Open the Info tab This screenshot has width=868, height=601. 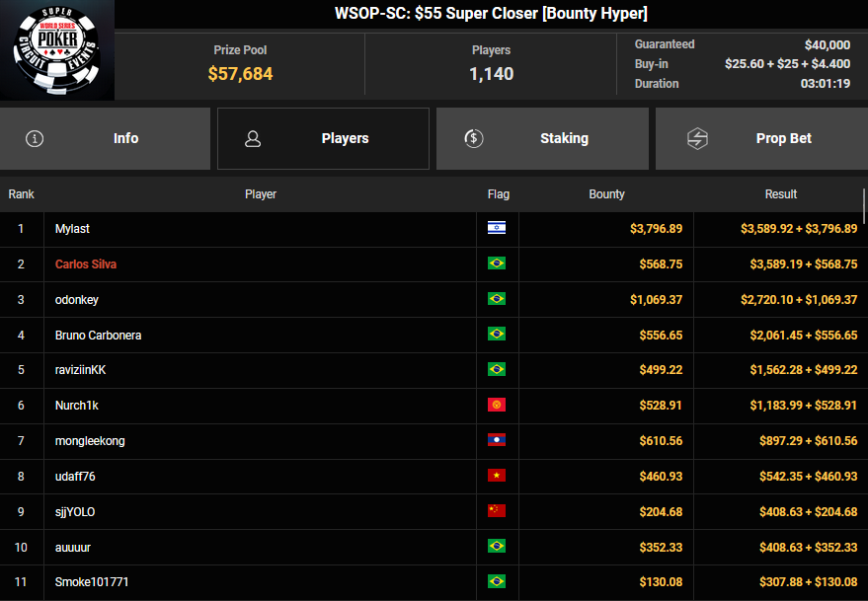[x=105, y=138]
